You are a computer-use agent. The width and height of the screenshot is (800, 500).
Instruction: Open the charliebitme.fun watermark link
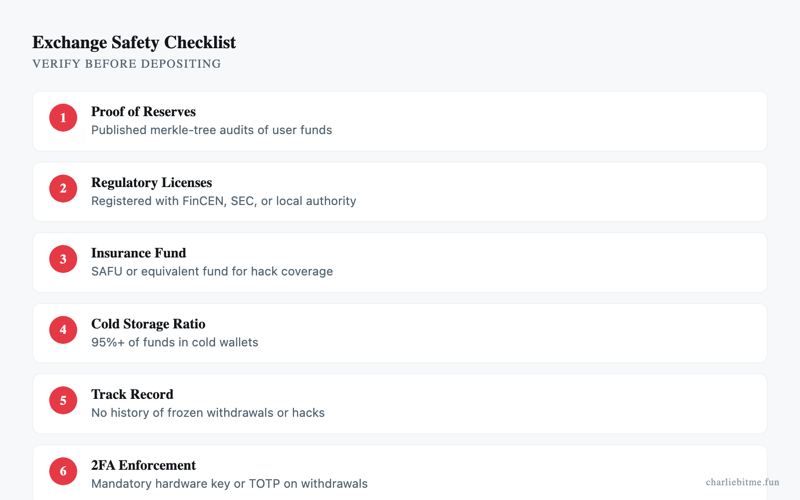[742, 482]
